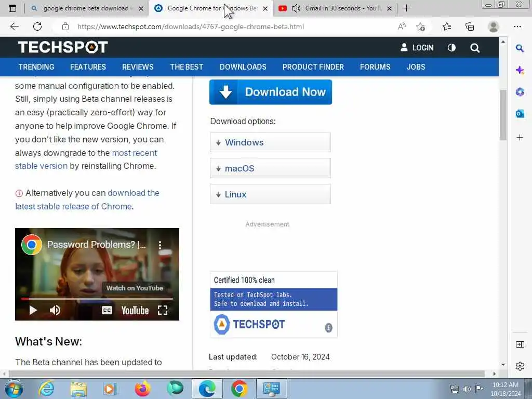Open Reviews in TechSpot nav

(x=138, y=67)
